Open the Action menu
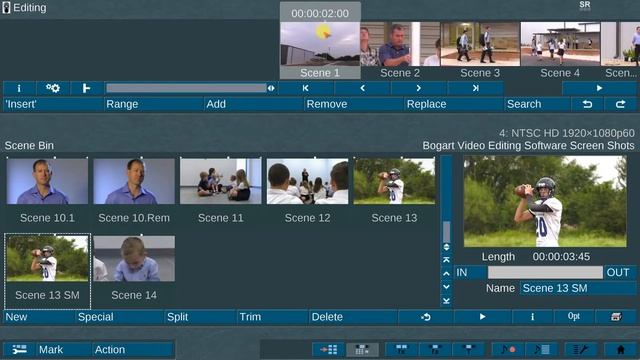Viewport: 640px width, 360px height. tap(133, 350)
